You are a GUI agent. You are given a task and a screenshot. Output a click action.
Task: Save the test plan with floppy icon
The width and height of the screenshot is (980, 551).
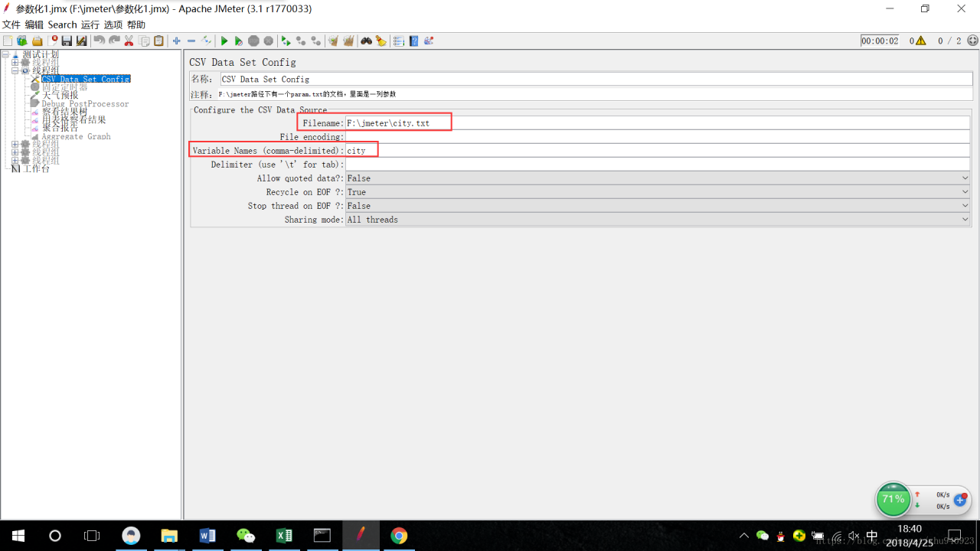[x=67, y=41]
